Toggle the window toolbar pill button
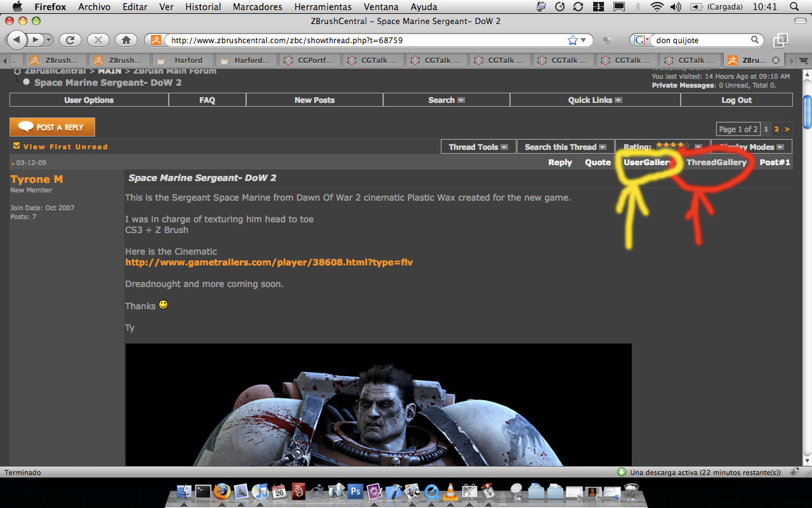 coord(800,22)
